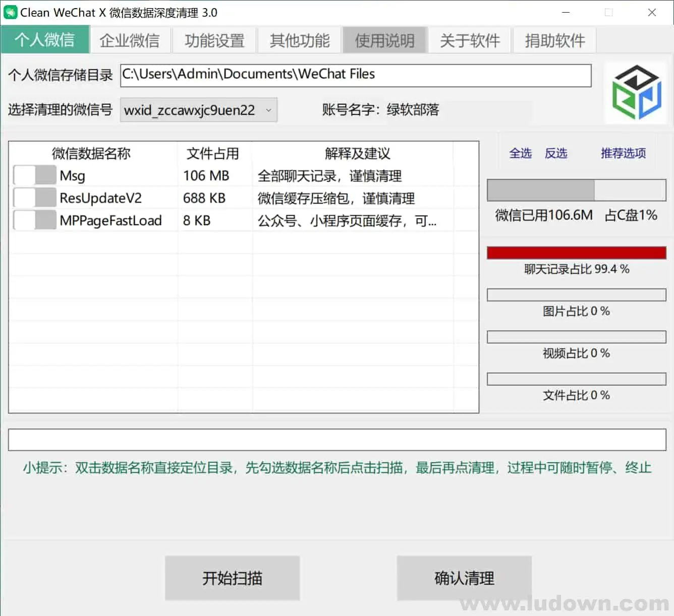Close the Clean WeChat X window
This screenshot has height=616, width=674.
[x=652, y=13]
